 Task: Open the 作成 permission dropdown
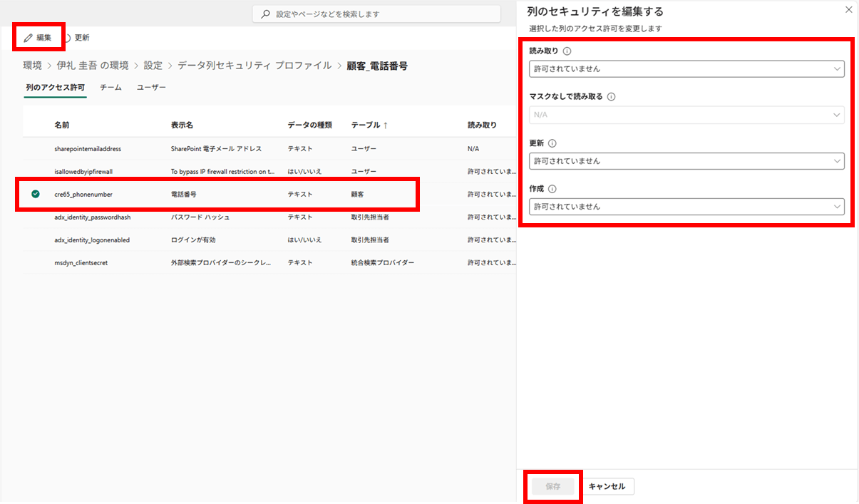pos(686,207)
